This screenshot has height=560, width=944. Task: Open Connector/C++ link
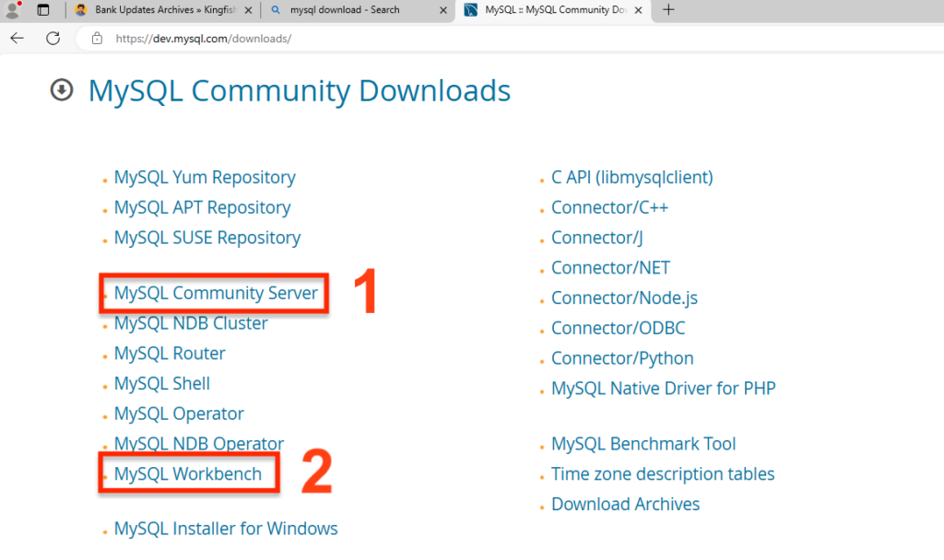(x=610, y=207)
